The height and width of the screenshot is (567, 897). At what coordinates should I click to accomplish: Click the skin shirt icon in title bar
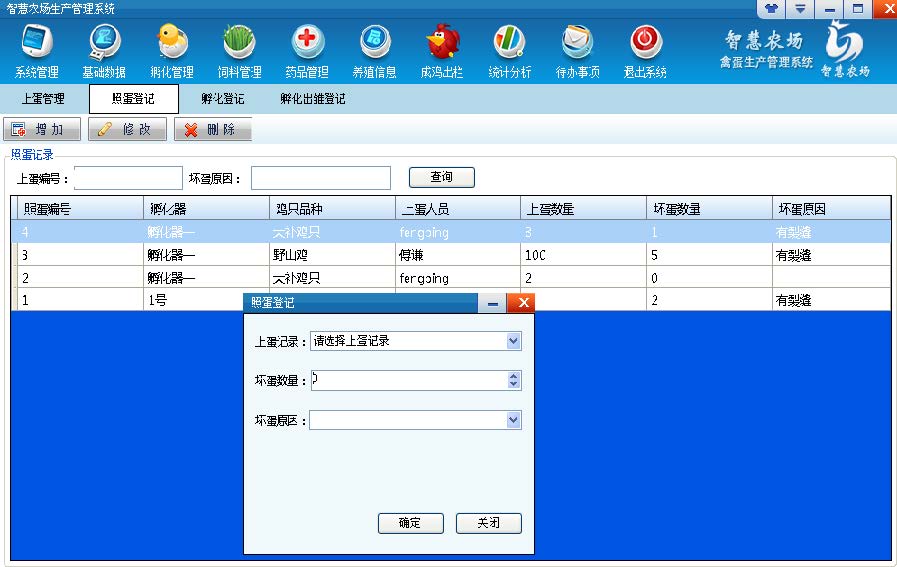[x=772, y=9]
